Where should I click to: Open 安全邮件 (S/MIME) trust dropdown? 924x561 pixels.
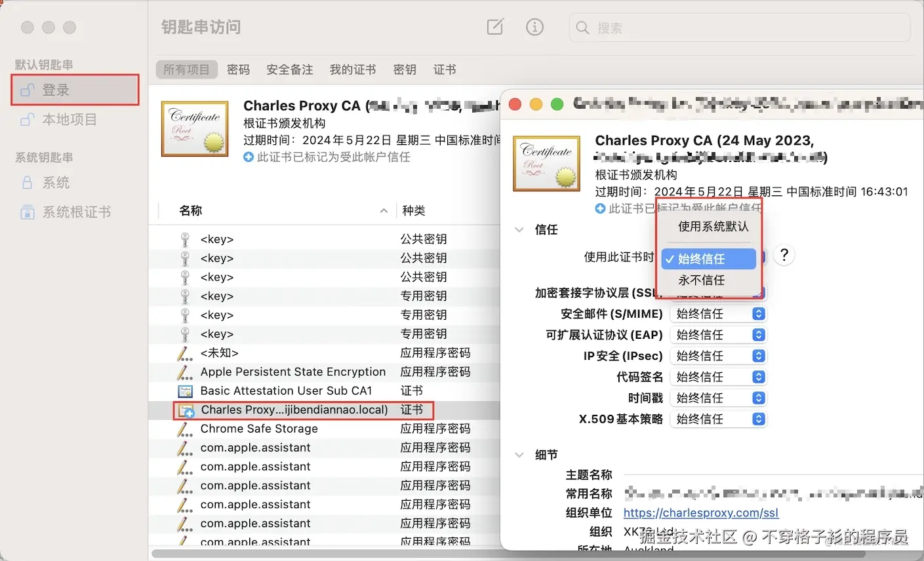tap(718, 314)
